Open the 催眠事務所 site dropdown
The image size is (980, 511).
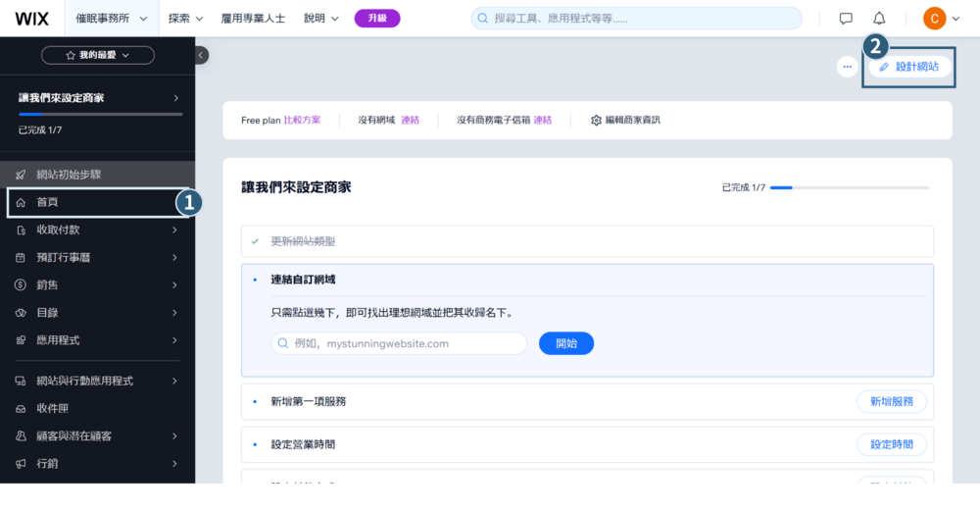[112, 19]
